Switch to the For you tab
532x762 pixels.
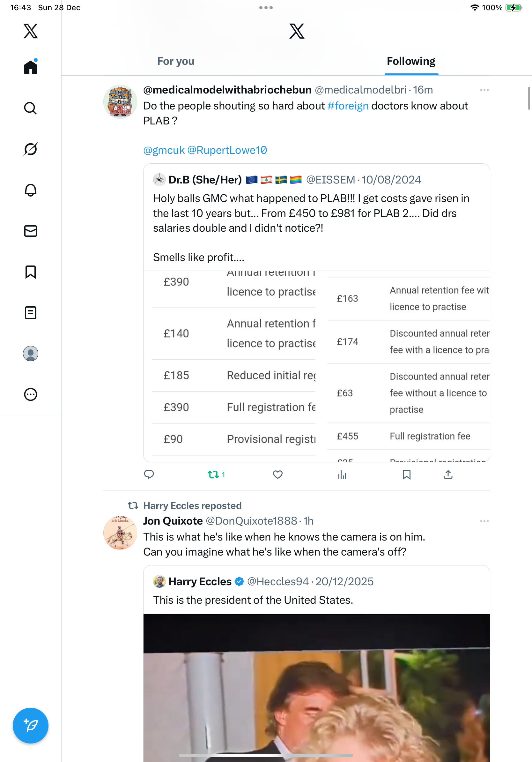coord(176,61)
